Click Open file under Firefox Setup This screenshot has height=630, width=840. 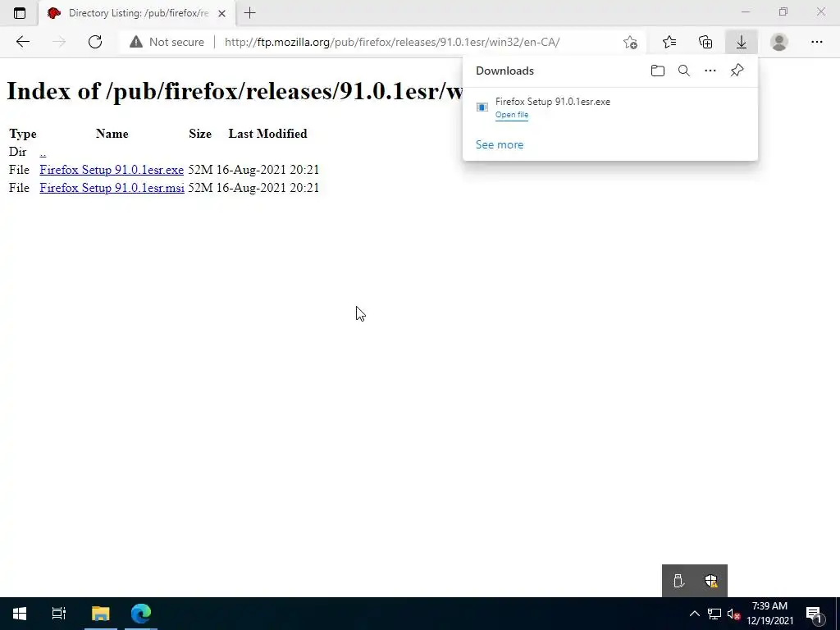pyautogui.click(x=512, y=115)
